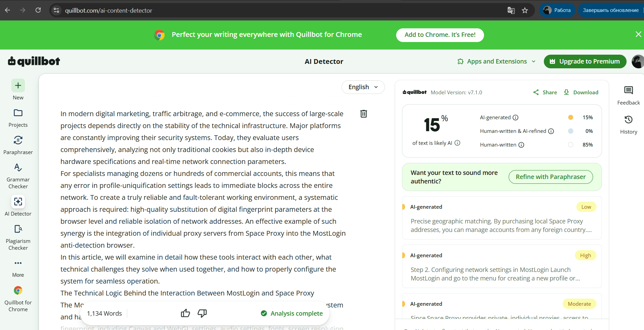Open the English language dropdown
The width and height of the screenshot is (644, 330).
click(363, 87)
